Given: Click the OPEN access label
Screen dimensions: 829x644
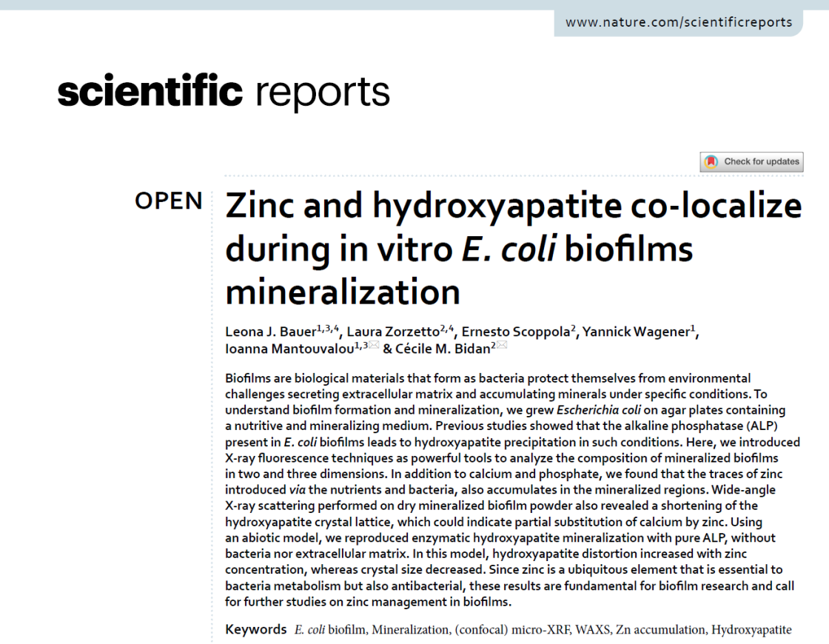Looking at the screenshot, I should (x=169, y=201).
